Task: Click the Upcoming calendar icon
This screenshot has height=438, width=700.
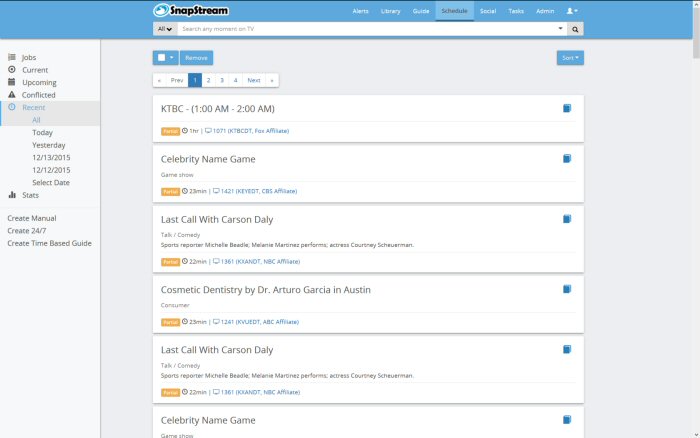Action: coord(12,82)
